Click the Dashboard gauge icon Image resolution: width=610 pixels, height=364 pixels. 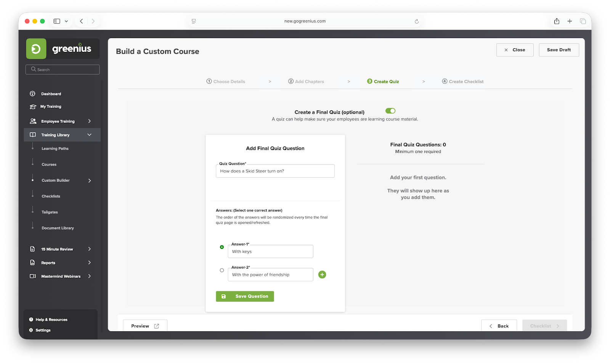point(33,94)
